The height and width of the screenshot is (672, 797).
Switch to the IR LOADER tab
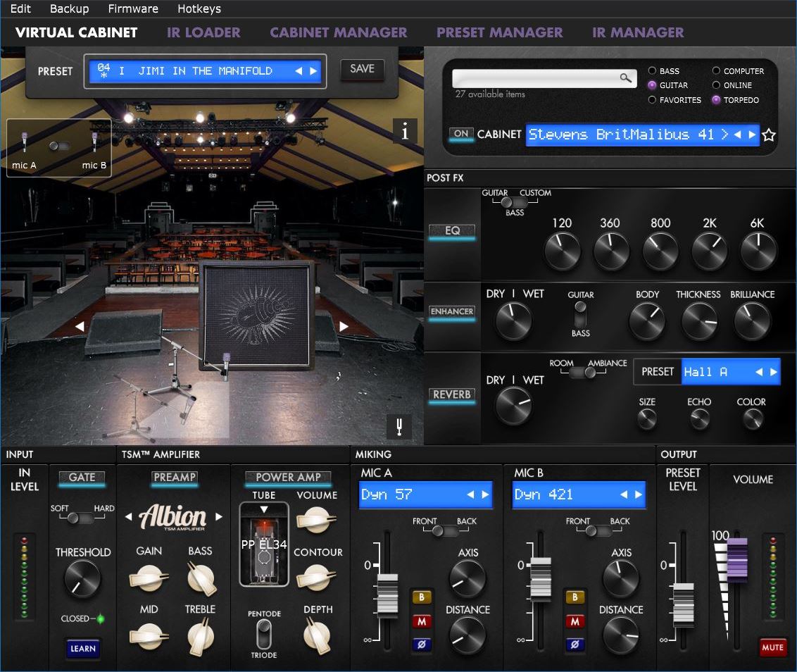pos(203,32)
